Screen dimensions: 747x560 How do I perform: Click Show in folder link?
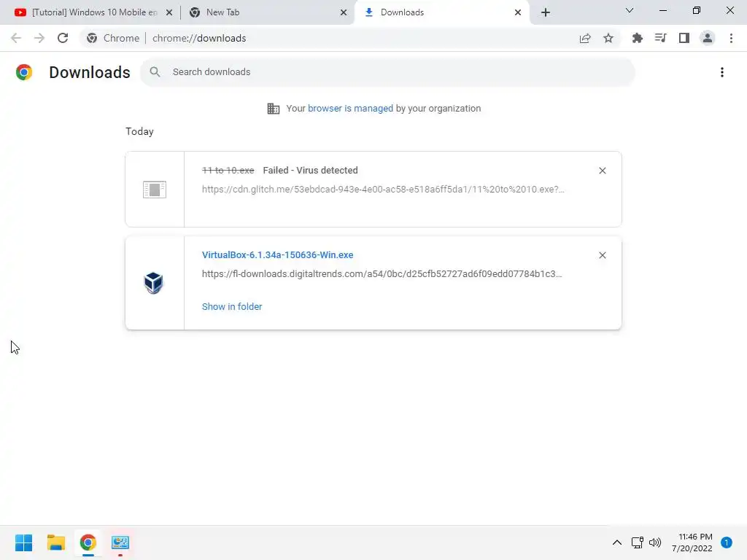click(x=231, y=307)
